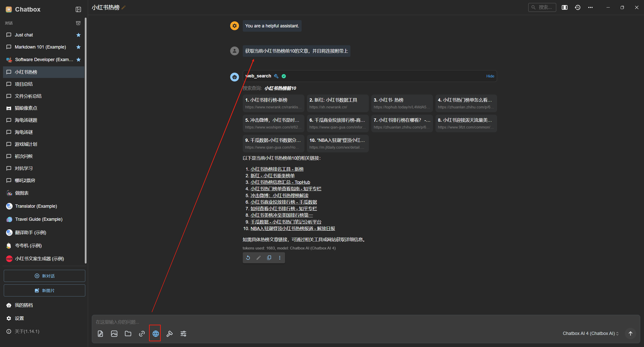Click the sidebar conversation list scrollbar
This screenshot has width=644, height=347.
point(86,140)
